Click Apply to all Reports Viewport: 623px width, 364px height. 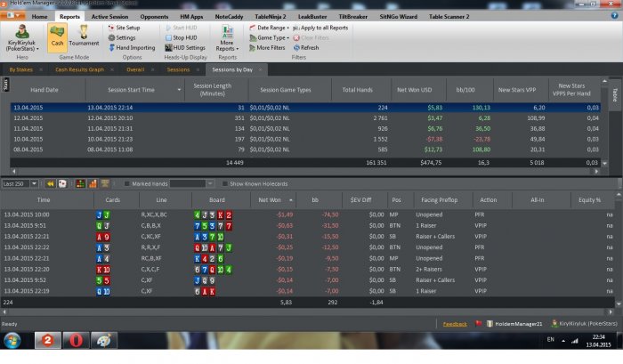[x=320, y=28]
